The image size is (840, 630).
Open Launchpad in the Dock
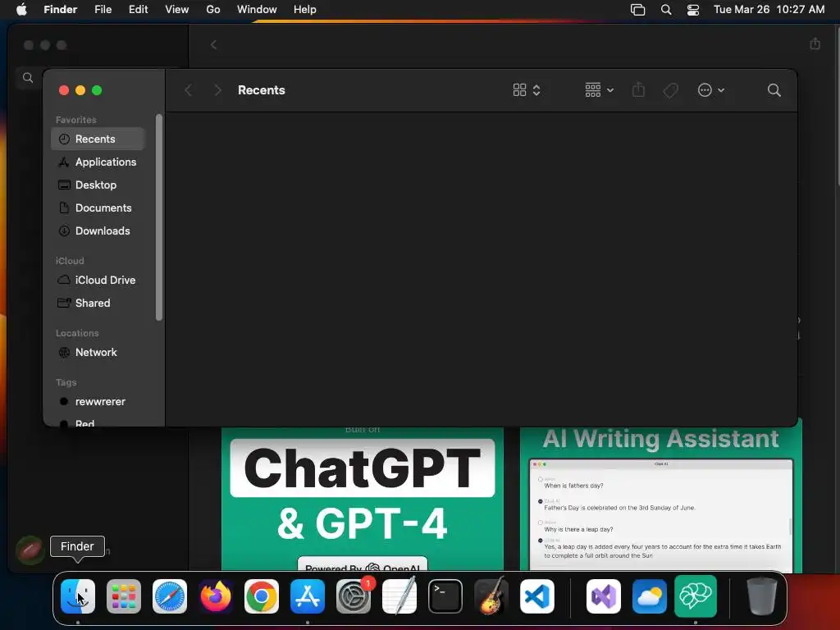[x=124, y=596]
